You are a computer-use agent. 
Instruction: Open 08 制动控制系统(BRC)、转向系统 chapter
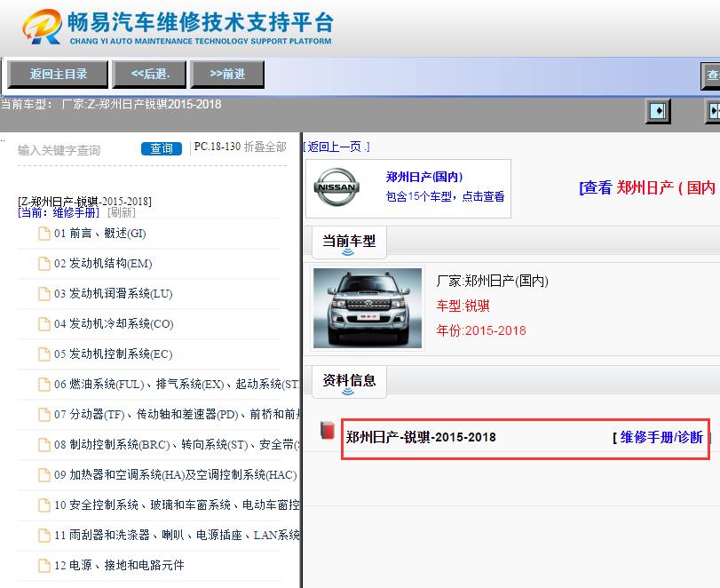click(177, 445)
